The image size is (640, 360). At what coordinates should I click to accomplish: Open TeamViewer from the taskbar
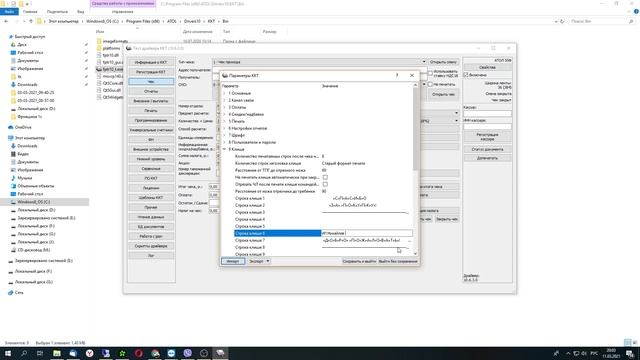click(171, 353)
